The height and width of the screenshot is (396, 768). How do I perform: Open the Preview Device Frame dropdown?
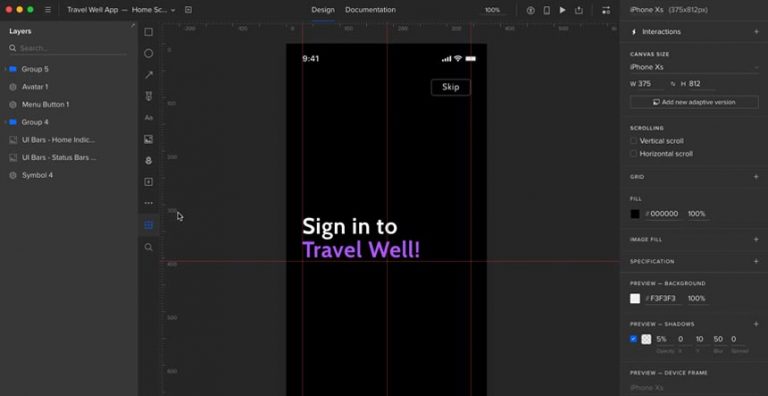(x=694, y=388)
